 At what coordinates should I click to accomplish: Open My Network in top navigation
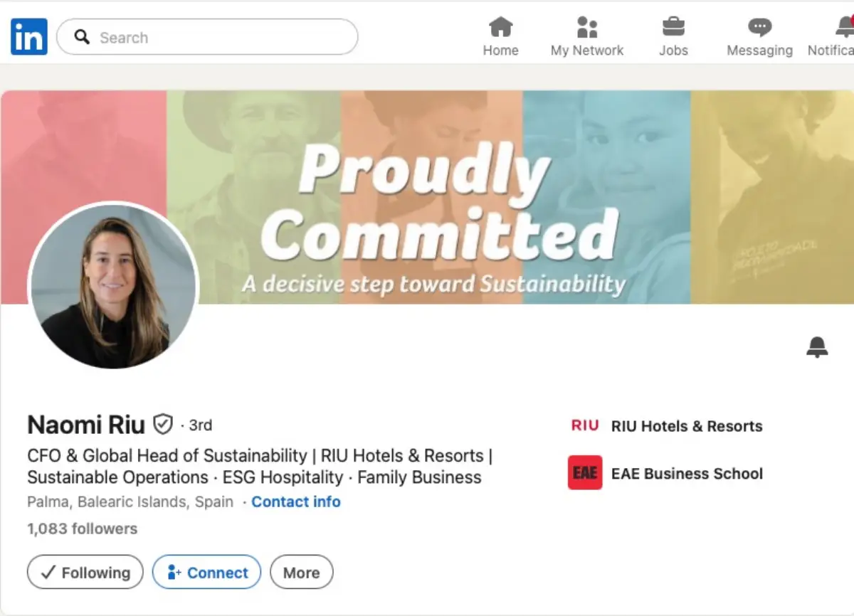587,37
